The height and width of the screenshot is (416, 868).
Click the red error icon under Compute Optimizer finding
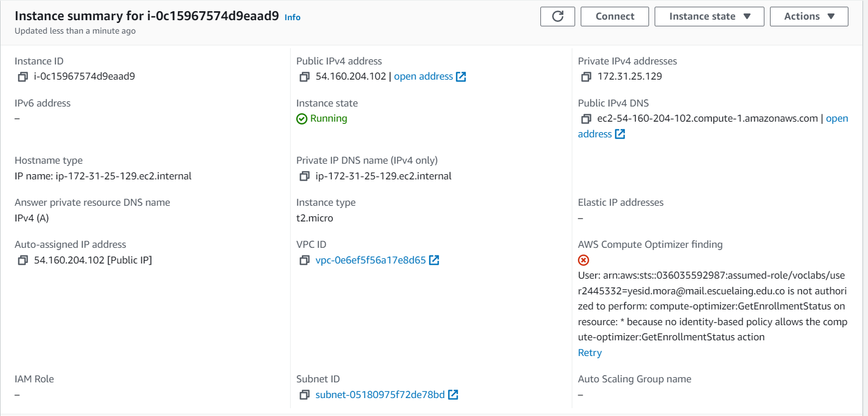coord(583,260)
